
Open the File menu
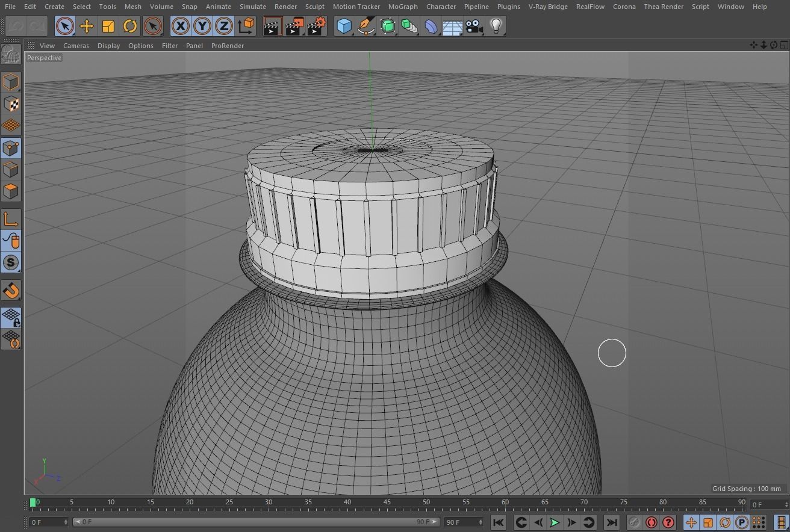click(x=10, y=7)
